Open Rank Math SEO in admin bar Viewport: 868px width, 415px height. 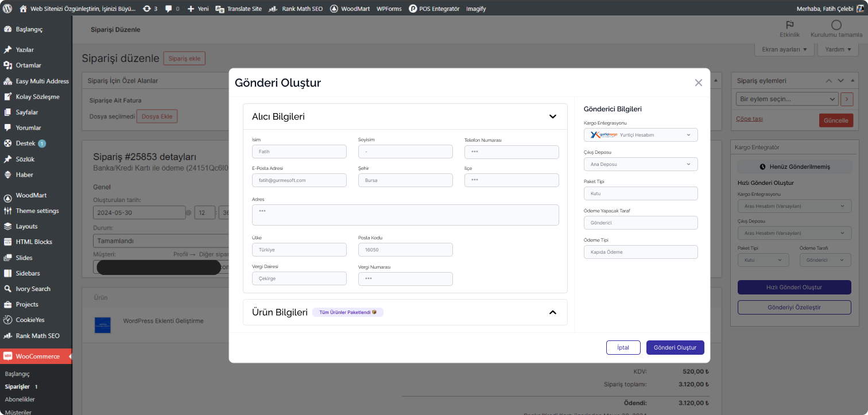point(295,9)
